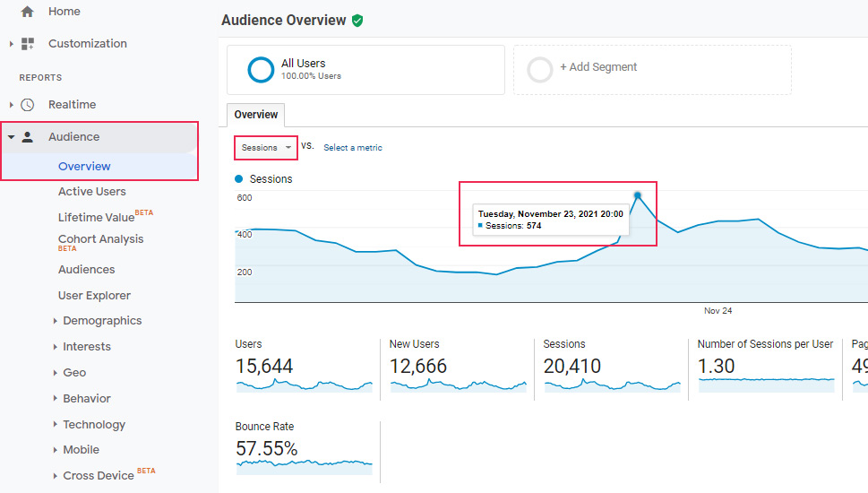Image resolution: width=868 pixels, height=493 pixels.
Task: Click the All Users segment box
Action: 365,70
